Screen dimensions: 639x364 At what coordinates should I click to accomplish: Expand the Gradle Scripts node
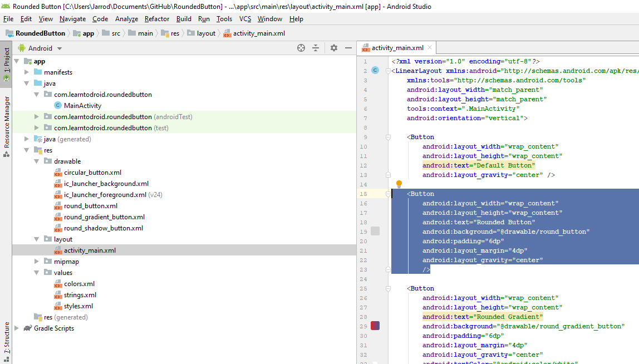(17, 328)
